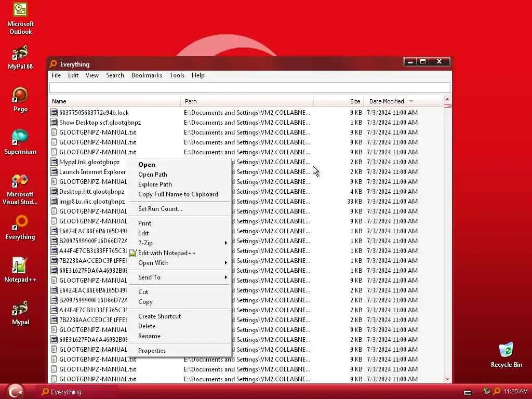Choose Print in the context menu
The height and width of the screenshot is (399, 532).
click(x=179, y=223)
